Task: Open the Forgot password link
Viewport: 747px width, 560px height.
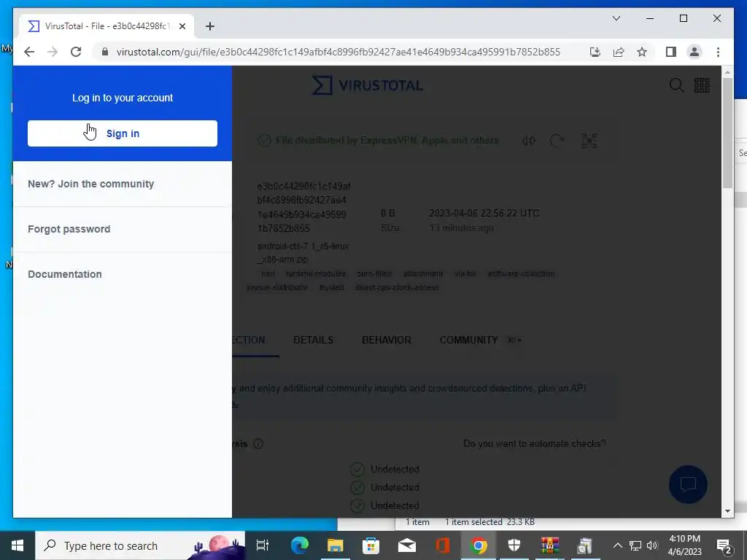Action: [x=69, y=229]
